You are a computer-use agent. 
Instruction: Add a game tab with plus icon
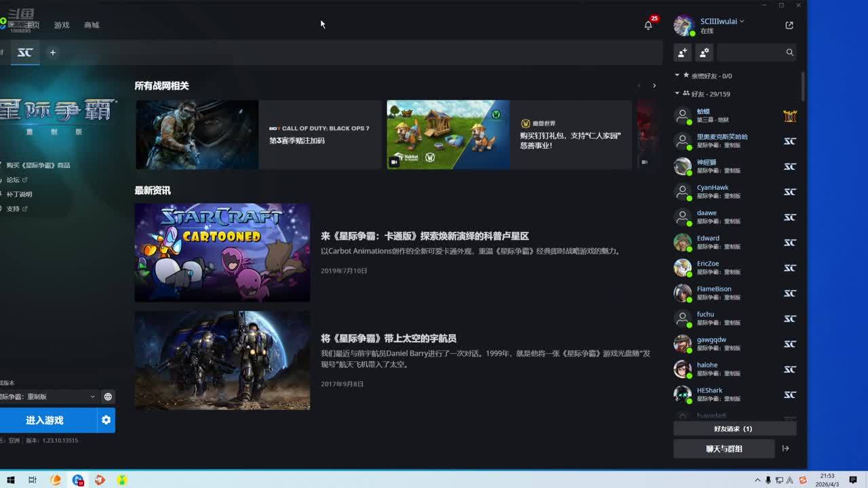click(53, 52)
